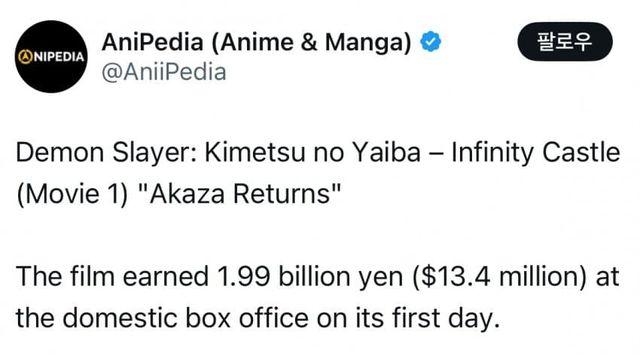This screenshot has height=360, width=640.
Task: Click the gold A emblem in the AniPedia logo
Action: [x=25, y=56]
